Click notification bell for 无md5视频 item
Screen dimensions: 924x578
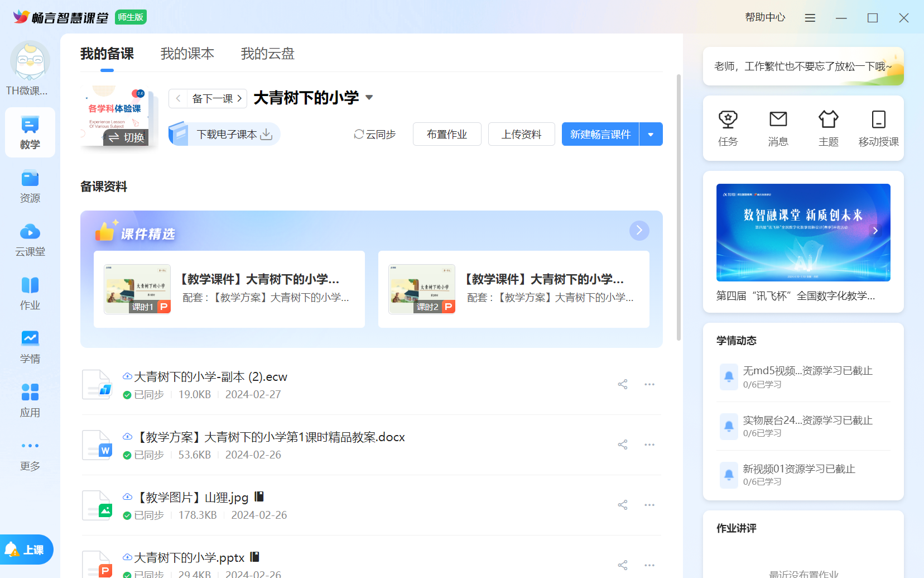[729, 376]
